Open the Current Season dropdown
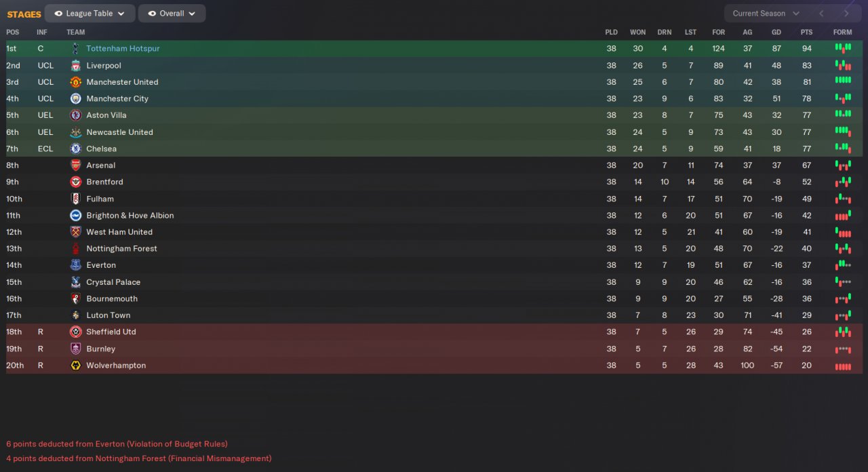 click(766, 14)
